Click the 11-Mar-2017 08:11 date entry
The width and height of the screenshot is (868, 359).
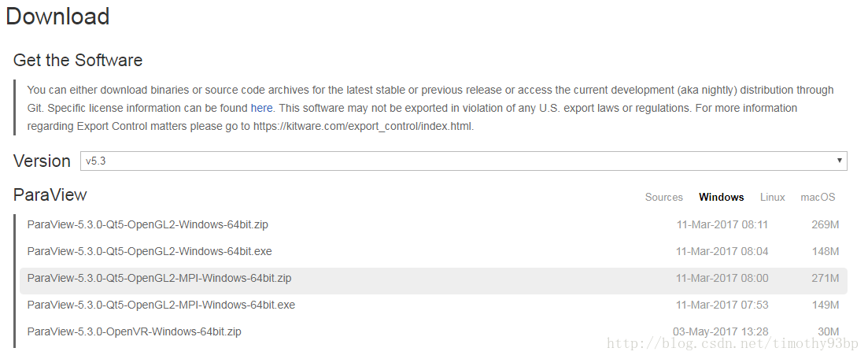(x=722, y=224)
